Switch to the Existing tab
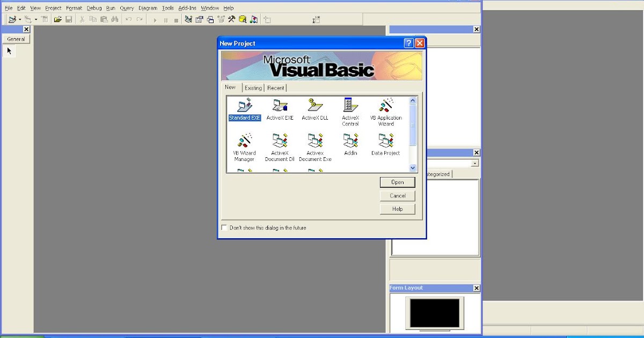 click(253, 87)
